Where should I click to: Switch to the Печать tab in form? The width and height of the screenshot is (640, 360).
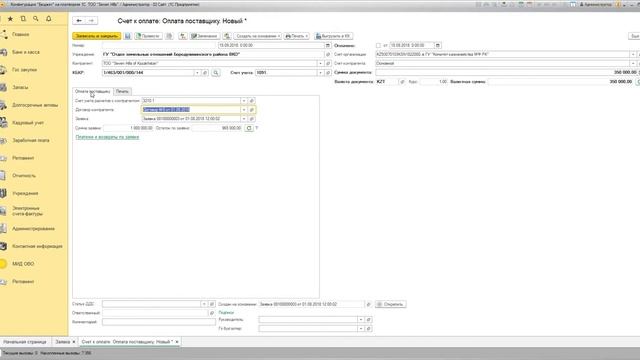pos(122,91)
